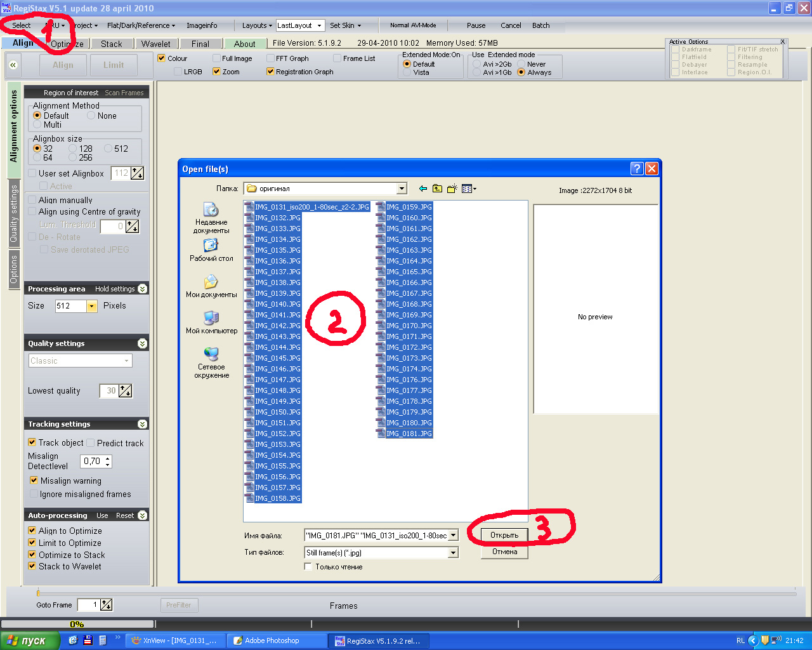This screenshot has width=812, height=650.
Task: Expand the Папка folder dropdown
Action: tap(402, 189)
